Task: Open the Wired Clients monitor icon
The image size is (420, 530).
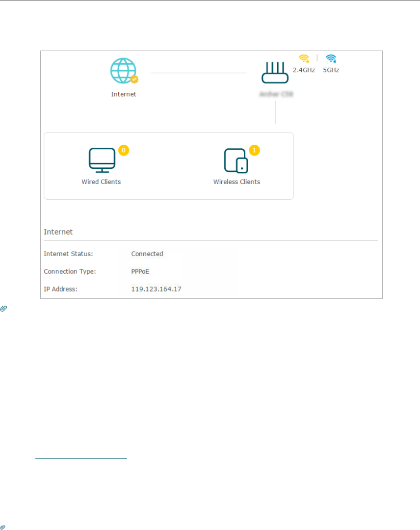Action: click(x=102, y=160)
